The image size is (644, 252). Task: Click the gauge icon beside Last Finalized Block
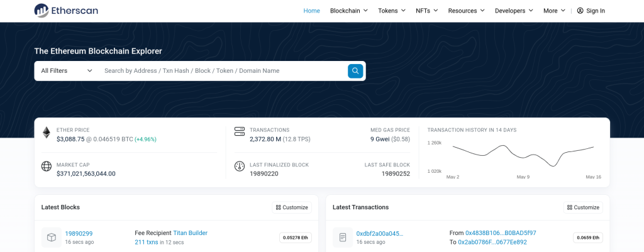tap(240, 167)
